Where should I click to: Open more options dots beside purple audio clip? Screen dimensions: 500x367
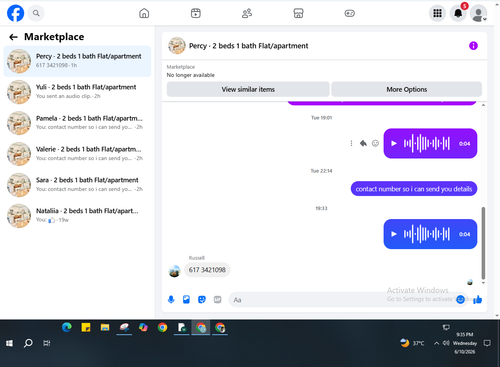tap(351, 143)
